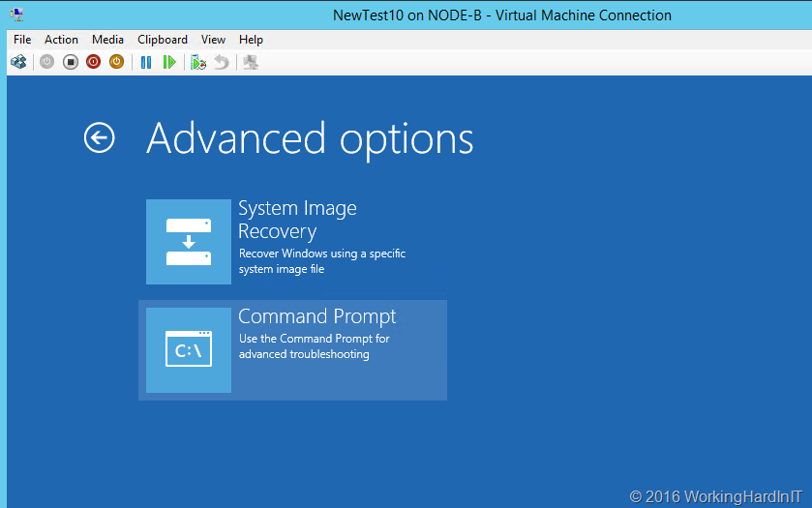Viewport: 812px width, 508px height.
Task: Click the Command Prompt C:\ tile icon
Action: [x=189, y=350]
